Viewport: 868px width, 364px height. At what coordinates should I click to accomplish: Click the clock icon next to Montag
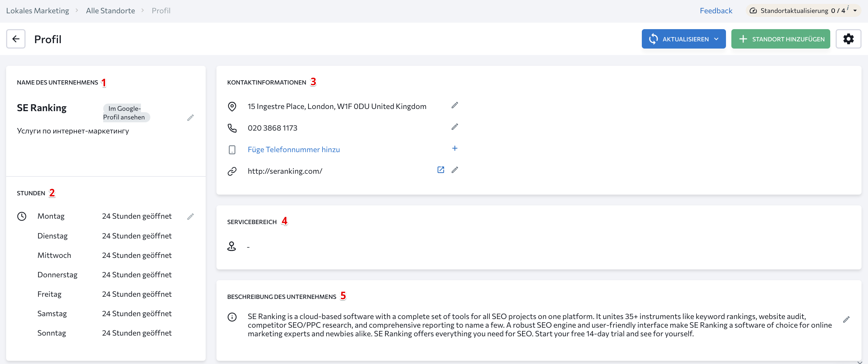click(22, 216)
